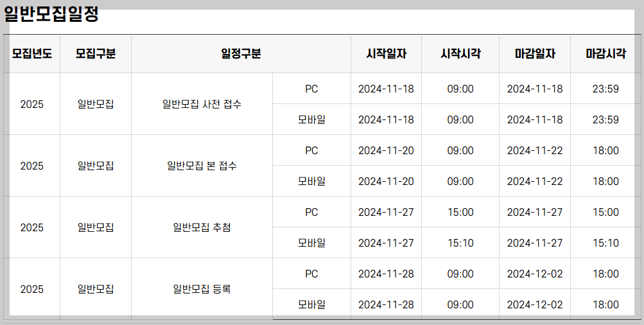Click 시작시각 09:00 in 등록 모바일 row
The image size is (644, 325).
pyautogui.click(x=460, y=304)
